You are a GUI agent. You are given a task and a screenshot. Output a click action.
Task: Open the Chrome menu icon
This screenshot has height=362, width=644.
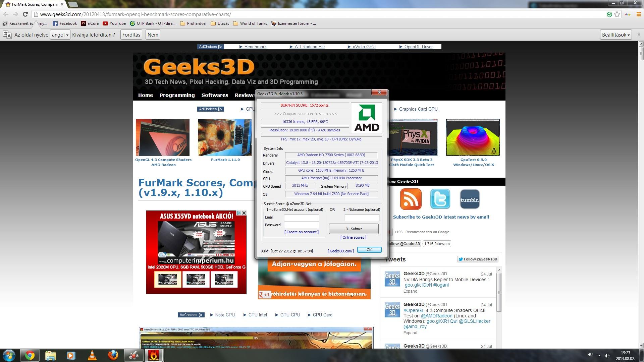[x=639, y=14]
